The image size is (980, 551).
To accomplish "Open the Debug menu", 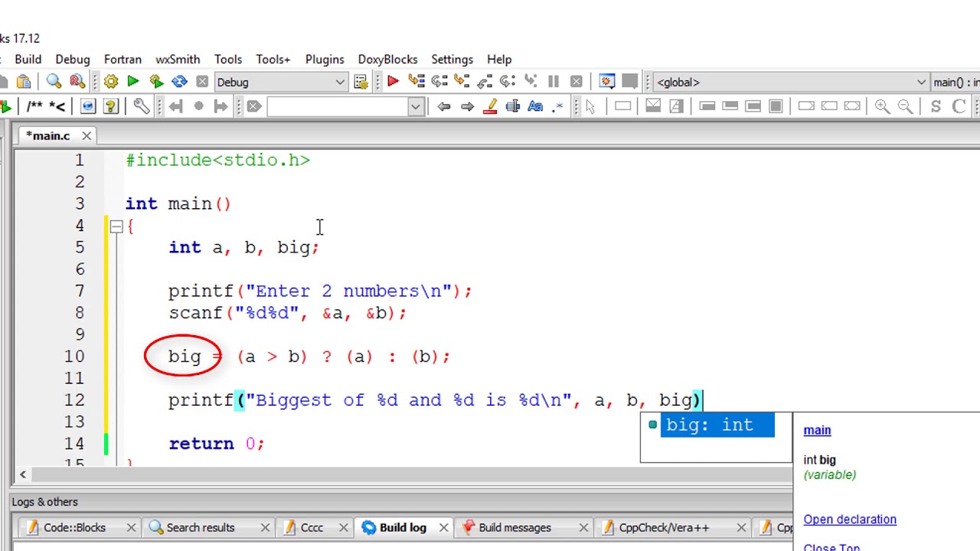I will click(x=73, y=59).
